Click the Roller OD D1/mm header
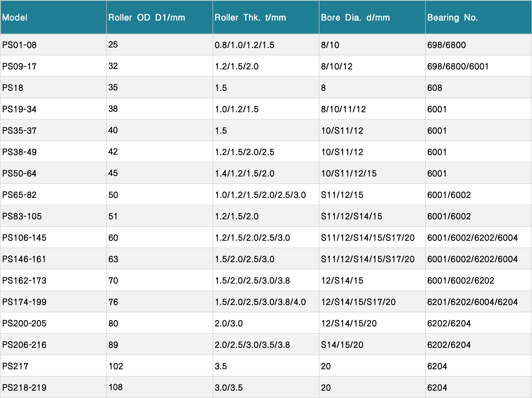 (146, 17)
